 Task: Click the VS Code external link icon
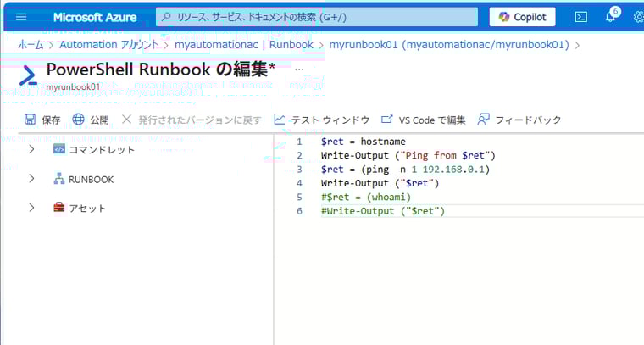coord(386,120)
